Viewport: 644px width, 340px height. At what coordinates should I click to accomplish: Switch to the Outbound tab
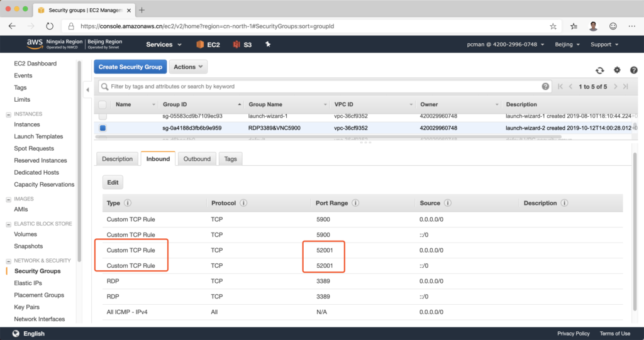(x=197, y=159)
